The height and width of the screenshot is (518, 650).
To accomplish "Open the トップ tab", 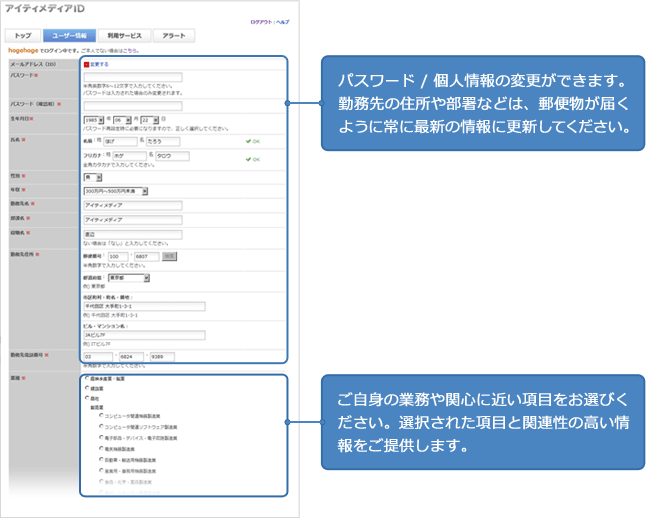I will pyautogui.click(x=23, y=36).
